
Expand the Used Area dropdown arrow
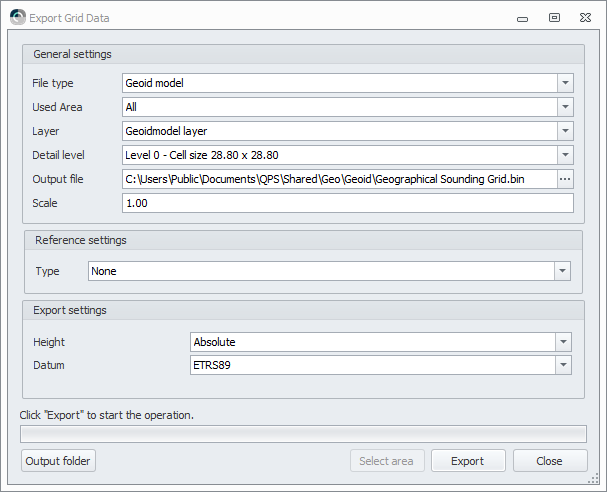click(x=566, y=107)
